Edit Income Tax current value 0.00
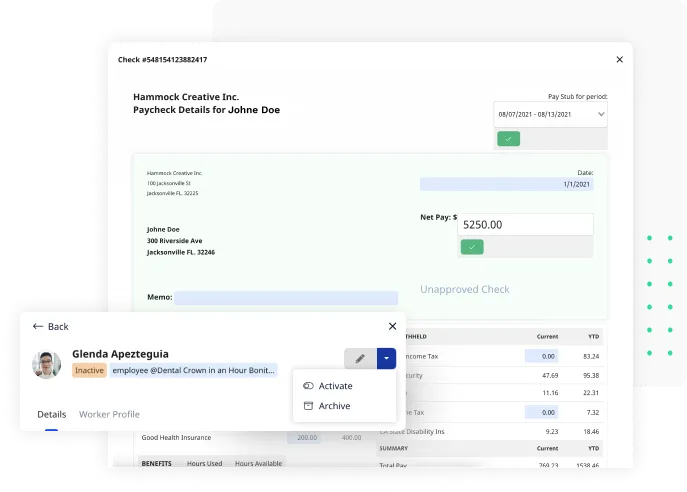Viewport: 687px width, 492px height. 542,356
